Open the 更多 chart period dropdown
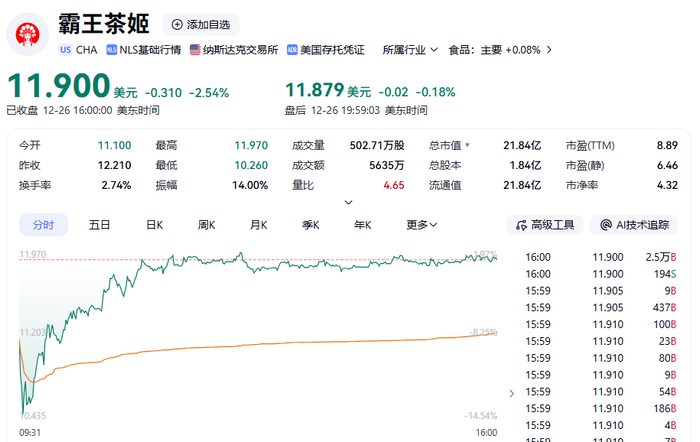The width and height of the screenshot is (700, 442). (421, 225)
